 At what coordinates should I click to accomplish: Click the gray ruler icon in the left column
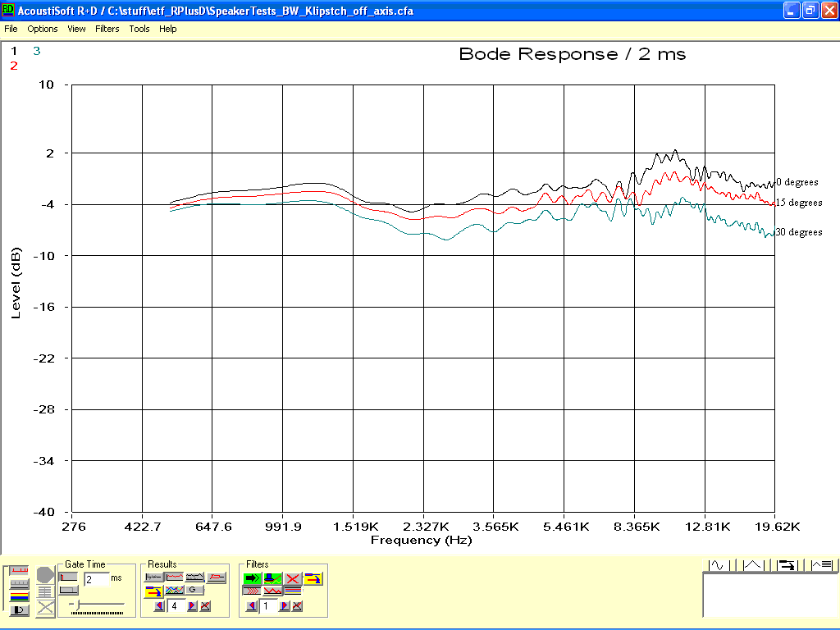(x=20, y=583)
